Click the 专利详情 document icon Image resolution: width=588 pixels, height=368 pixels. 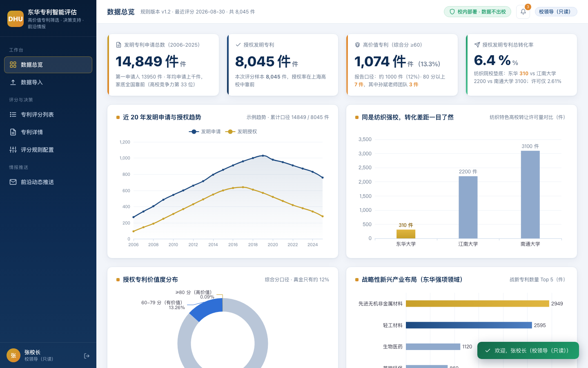pos(13,132)
